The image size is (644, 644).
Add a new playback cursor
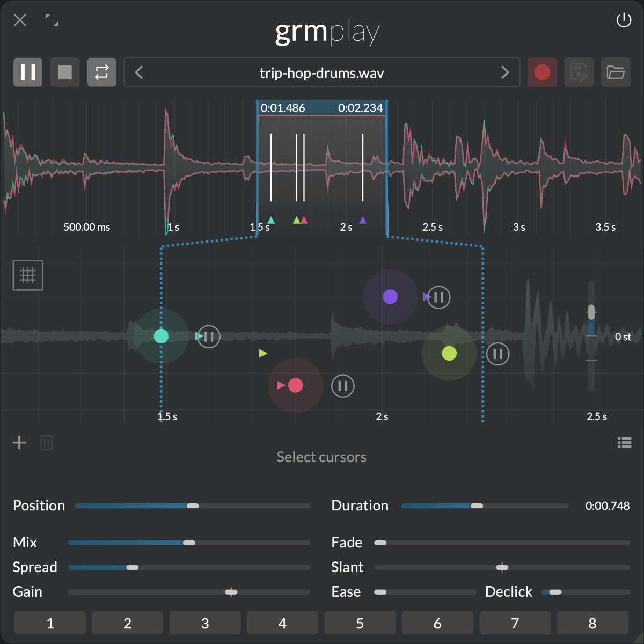point(19,442)
